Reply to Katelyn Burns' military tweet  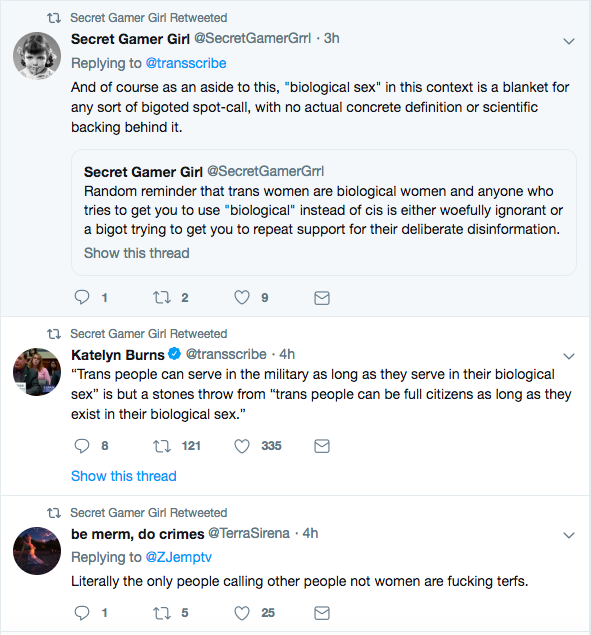[x=82, y=445]
